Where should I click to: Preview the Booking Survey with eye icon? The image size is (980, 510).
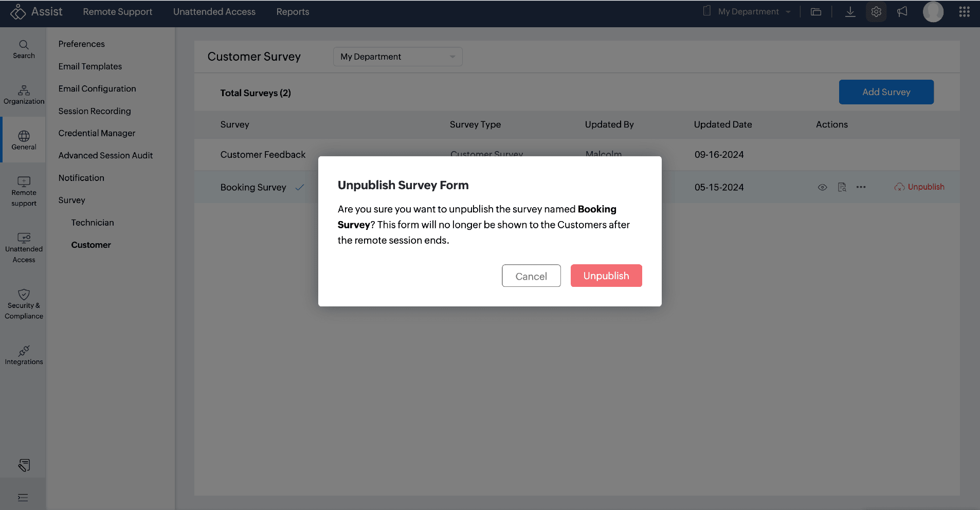(823, 187)
